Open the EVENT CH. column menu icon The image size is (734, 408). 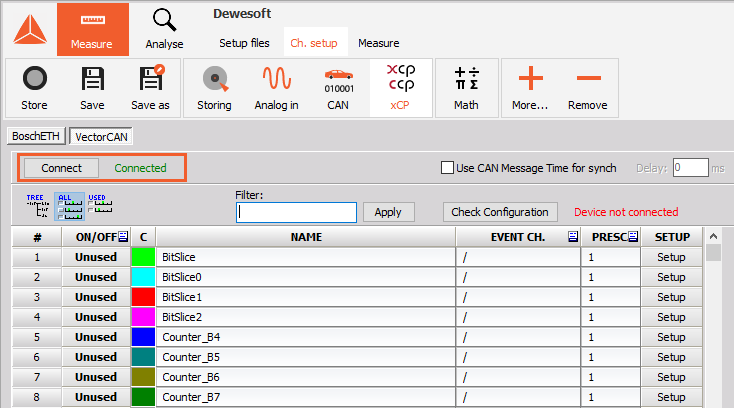pyautogui.click(x=573, y=237)
